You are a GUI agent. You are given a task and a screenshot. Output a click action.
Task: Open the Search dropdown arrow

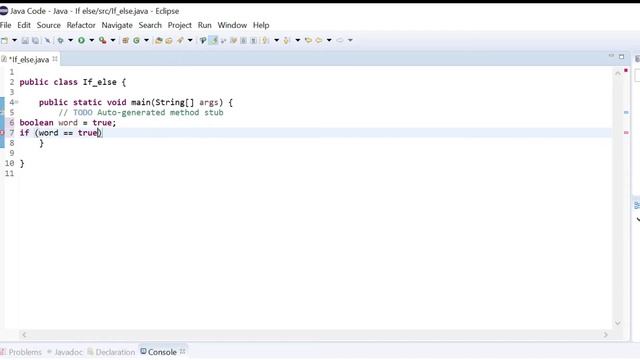tap(190, 40)
